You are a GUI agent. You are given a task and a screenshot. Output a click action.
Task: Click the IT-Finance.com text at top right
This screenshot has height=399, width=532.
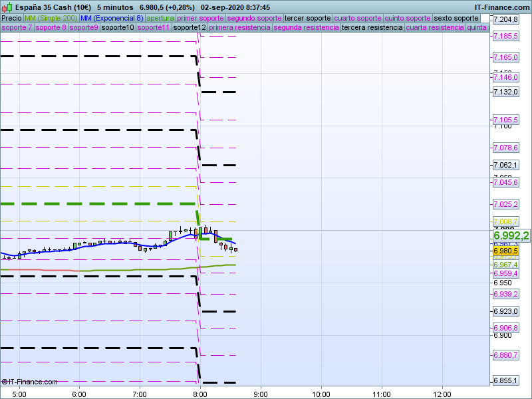click(502, 7)
